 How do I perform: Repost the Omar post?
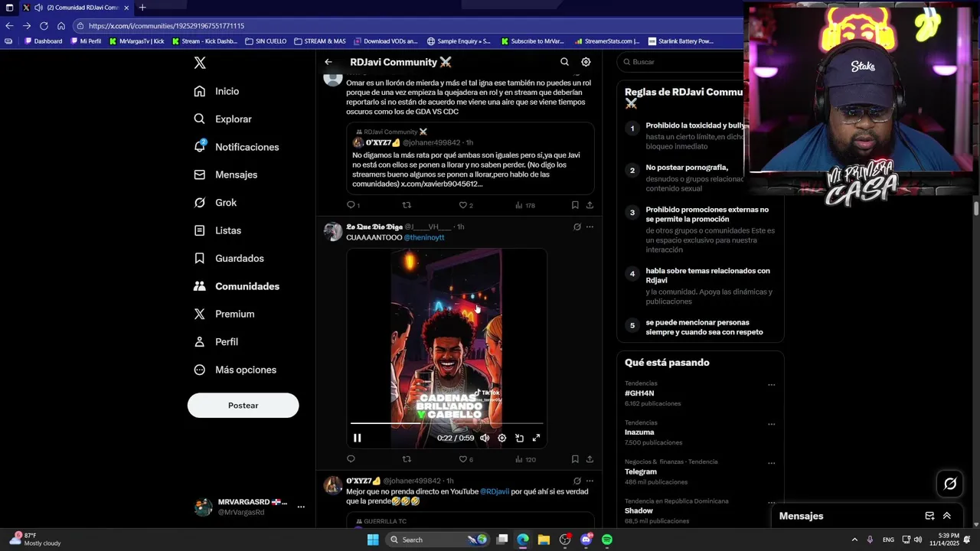coord(407,205)
